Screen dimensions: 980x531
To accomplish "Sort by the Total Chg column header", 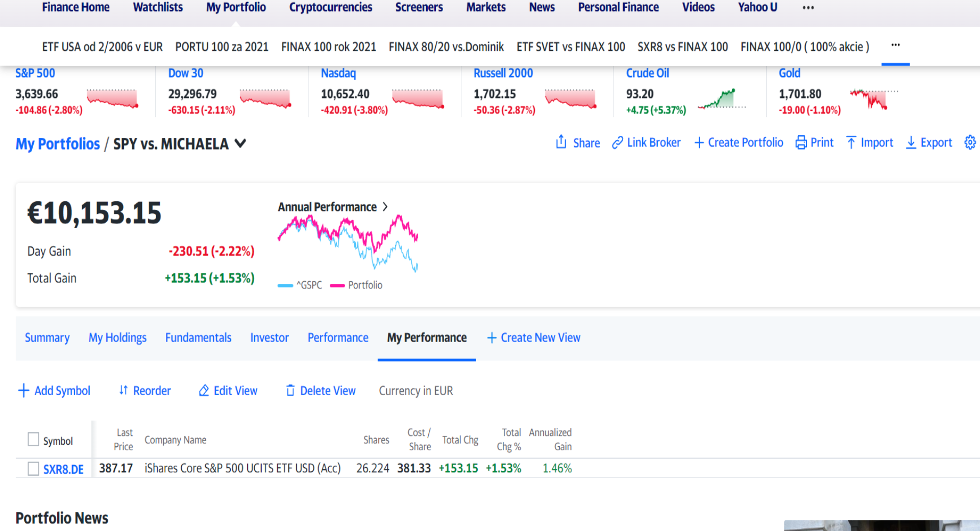I will pyautogui.click(x=460, y=440).
